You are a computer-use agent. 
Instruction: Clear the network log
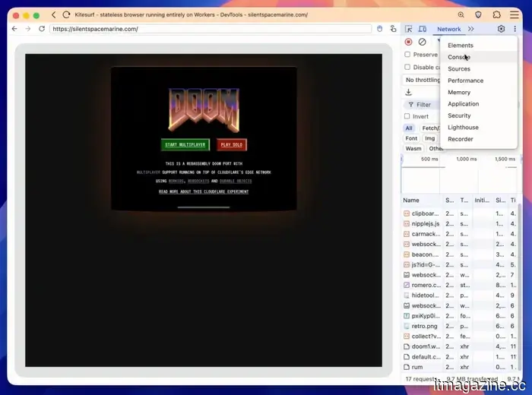pos(422,42)
